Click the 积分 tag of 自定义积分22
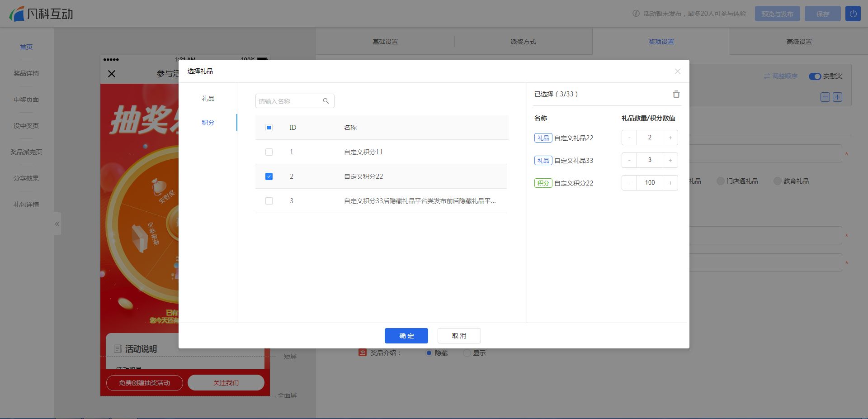 click(543, 183)
